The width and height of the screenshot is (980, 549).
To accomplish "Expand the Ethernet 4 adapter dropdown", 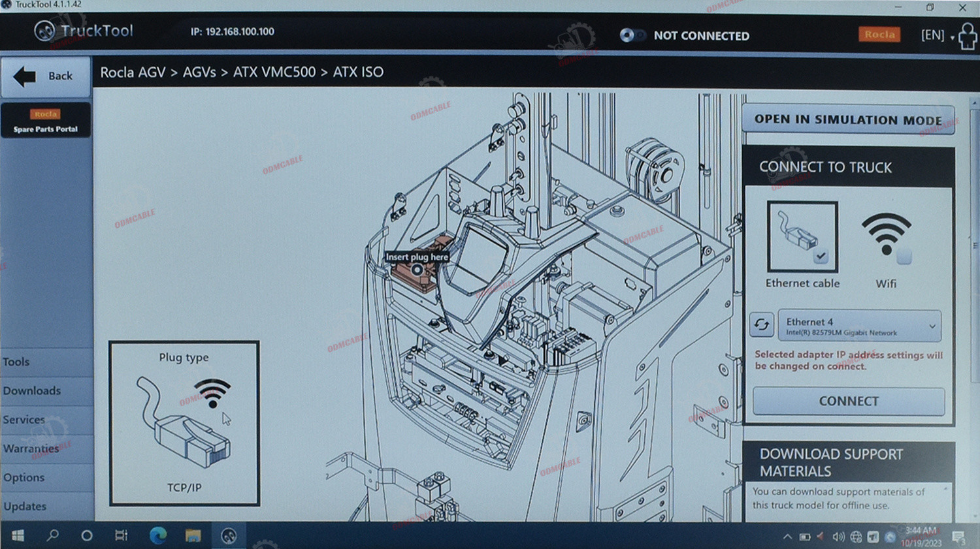I will 932,326.
